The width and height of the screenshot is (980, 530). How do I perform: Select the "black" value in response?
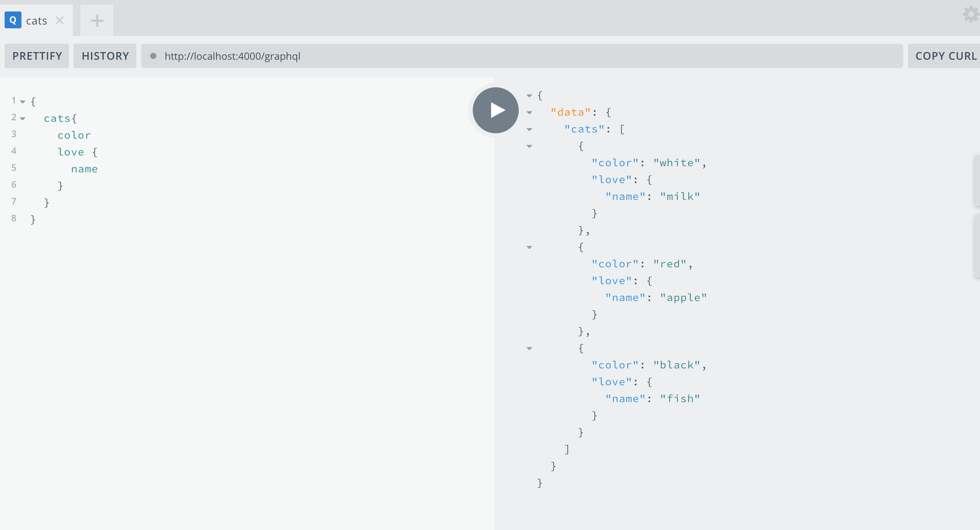(x=677, y=365)
